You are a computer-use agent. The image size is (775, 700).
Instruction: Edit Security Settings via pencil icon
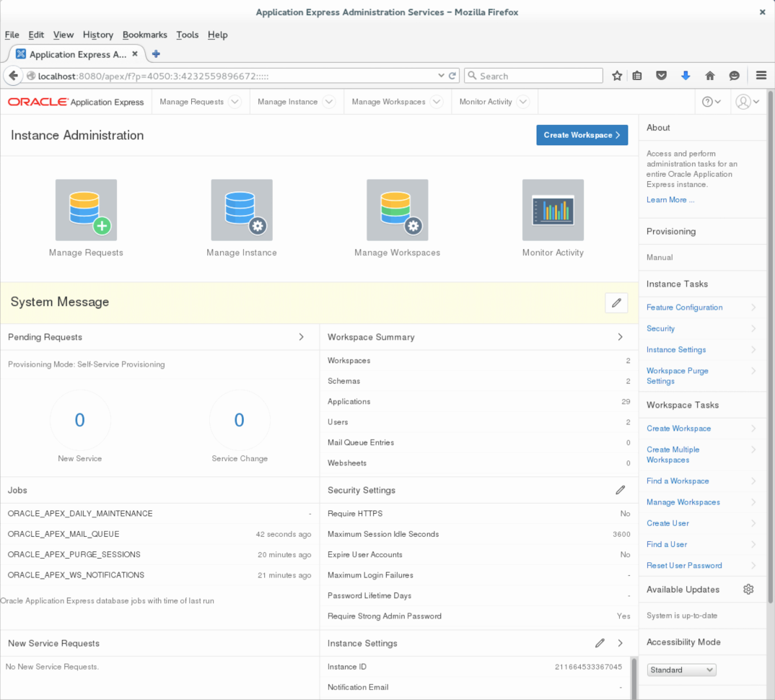coord(620,490)
